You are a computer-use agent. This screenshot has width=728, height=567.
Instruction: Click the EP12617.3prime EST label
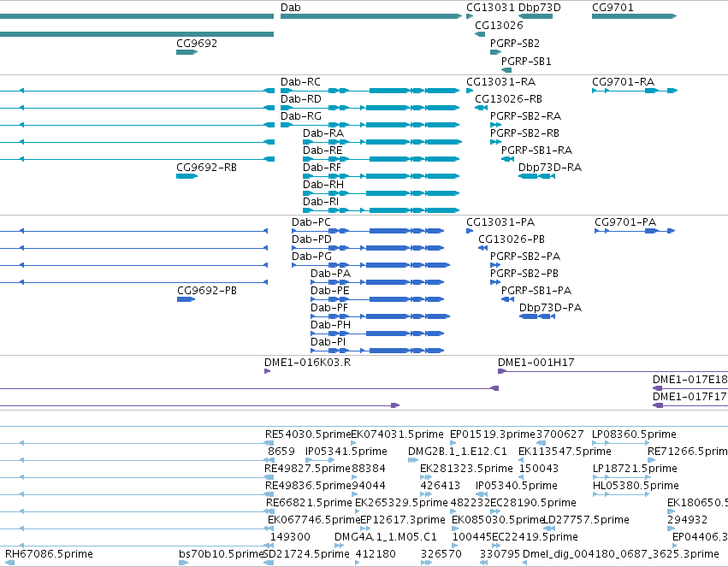[x=403, y=521]
